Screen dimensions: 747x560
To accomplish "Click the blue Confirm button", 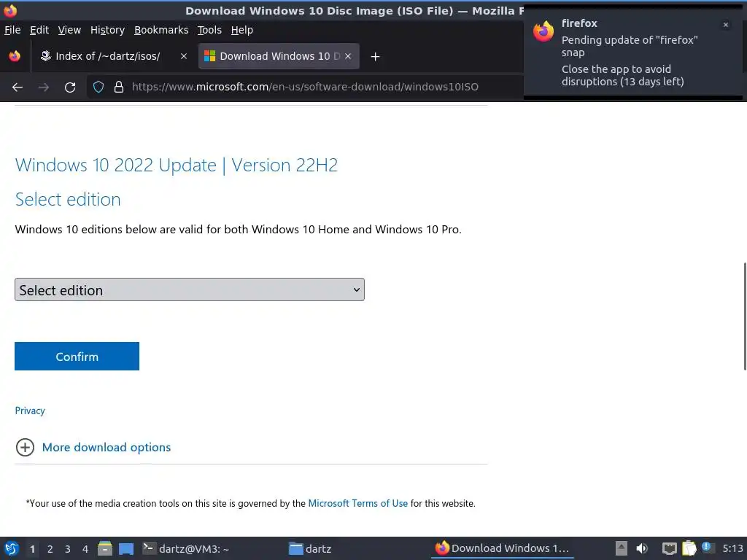I will point(77,356).
